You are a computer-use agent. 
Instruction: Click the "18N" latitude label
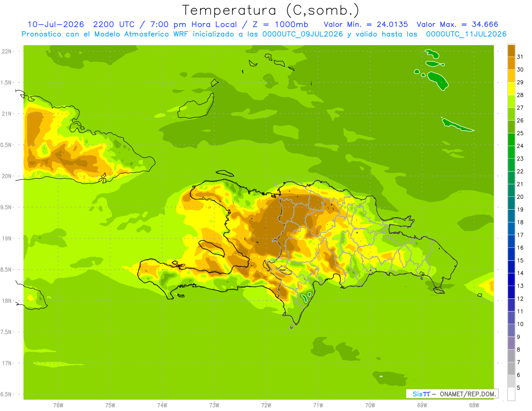(7, 301)
